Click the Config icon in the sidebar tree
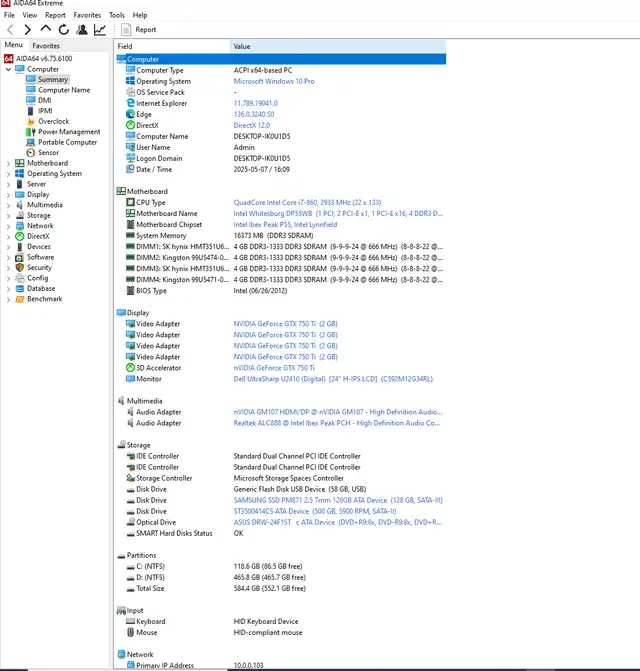640x671 pixels. coord(19,278)
